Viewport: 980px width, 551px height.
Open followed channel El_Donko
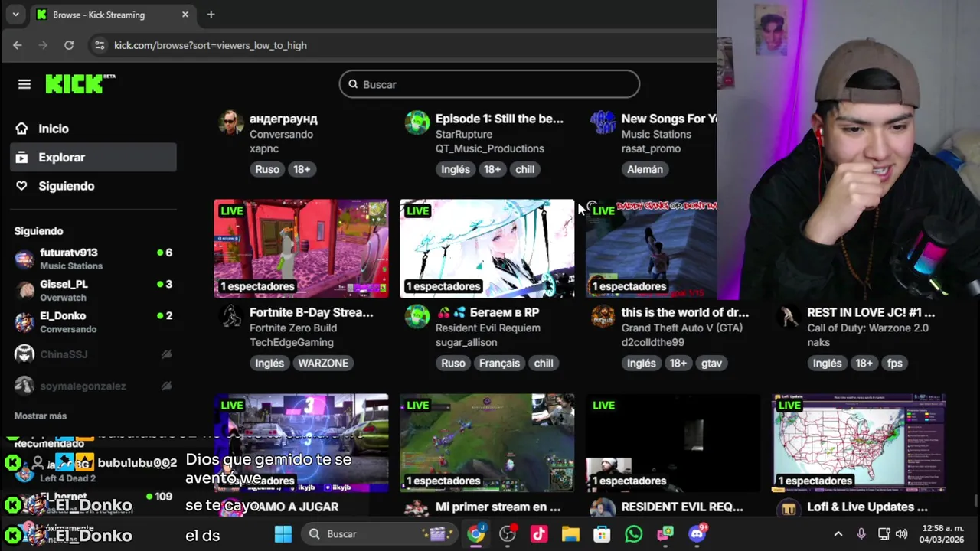[93, 321]
